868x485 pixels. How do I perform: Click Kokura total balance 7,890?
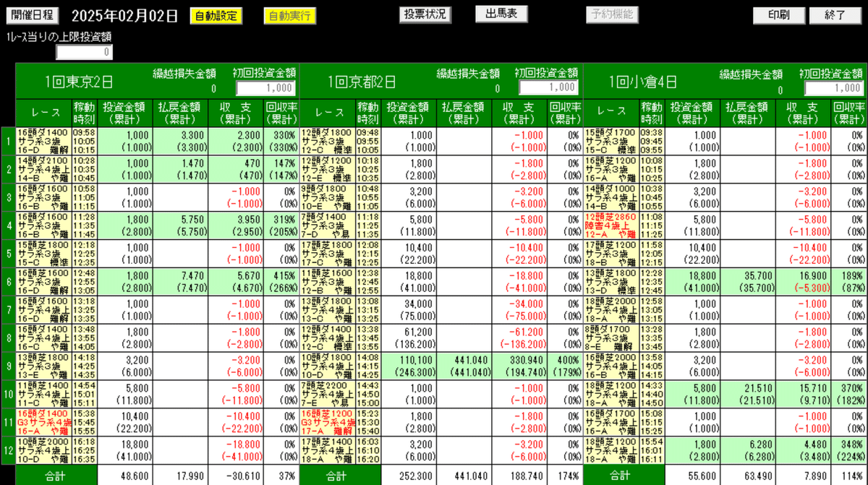[804, 476]
